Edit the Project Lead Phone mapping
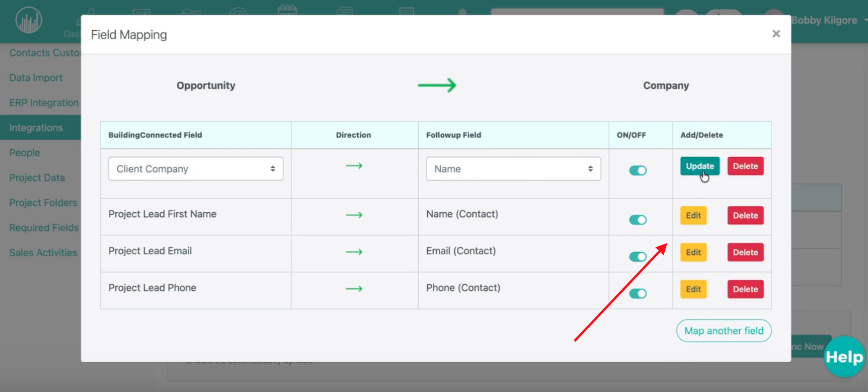The height and width of the screenshot is (392, 868). coord(693,289)
